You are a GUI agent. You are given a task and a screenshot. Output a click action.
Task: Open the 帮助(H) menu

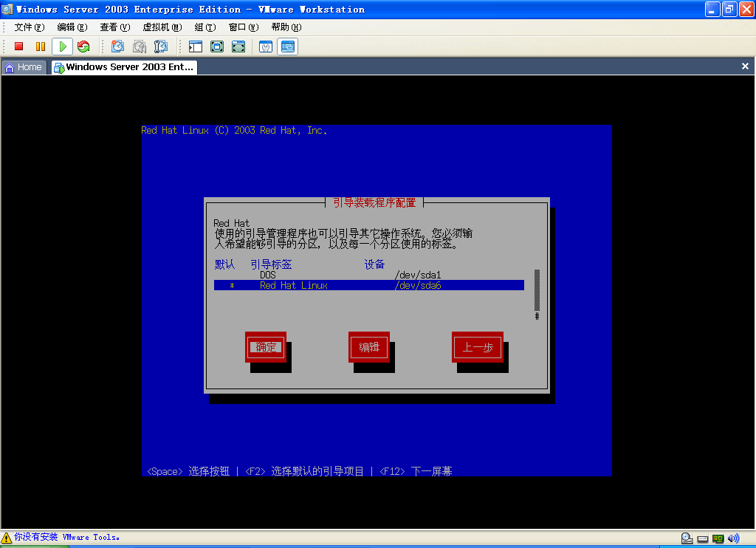(286, 27)
